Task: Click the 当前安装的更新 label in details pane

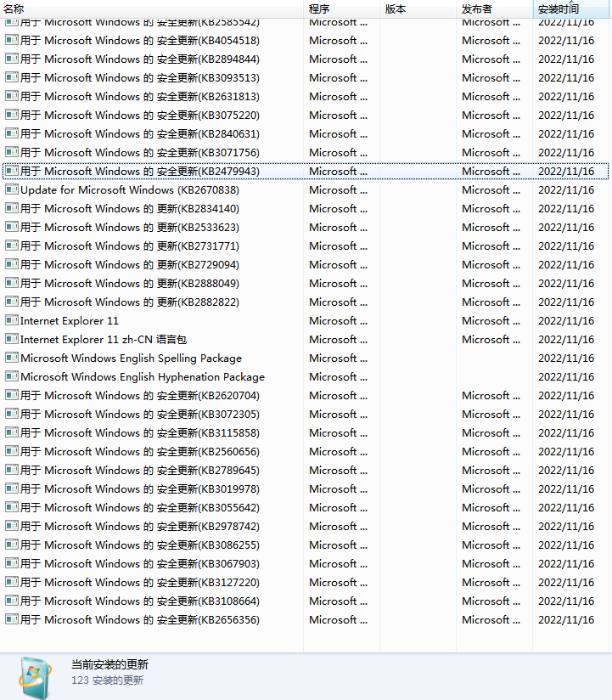Action: 109,664
